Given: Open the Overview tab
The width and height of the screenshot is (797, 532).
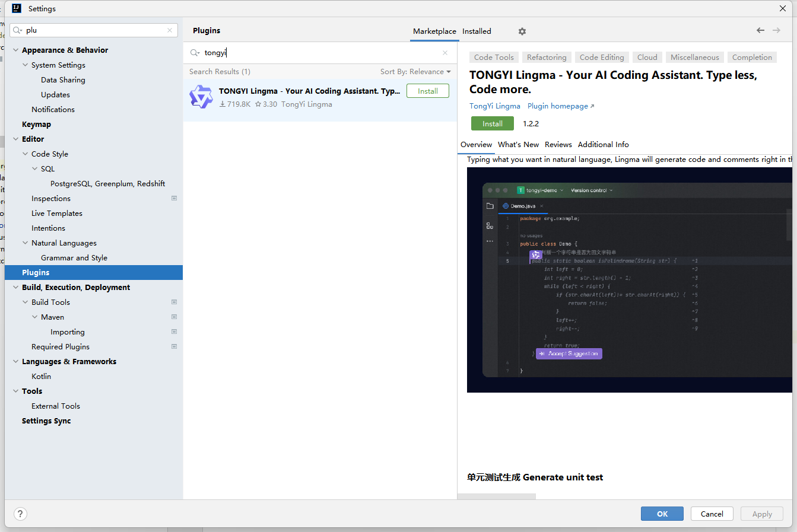Looking at the screenshot, I should click(x=476, y=145).
